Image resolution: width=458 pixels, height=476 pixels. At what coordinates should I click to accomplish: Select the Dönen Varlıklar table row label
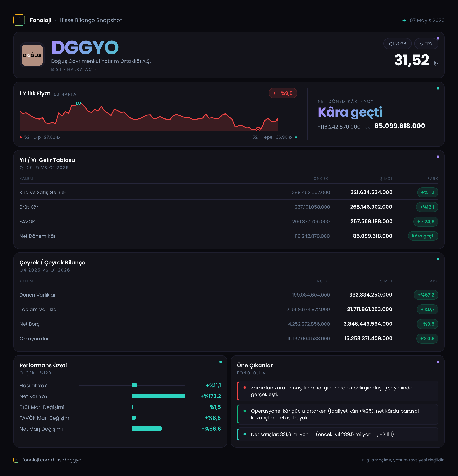click(38, 295)
